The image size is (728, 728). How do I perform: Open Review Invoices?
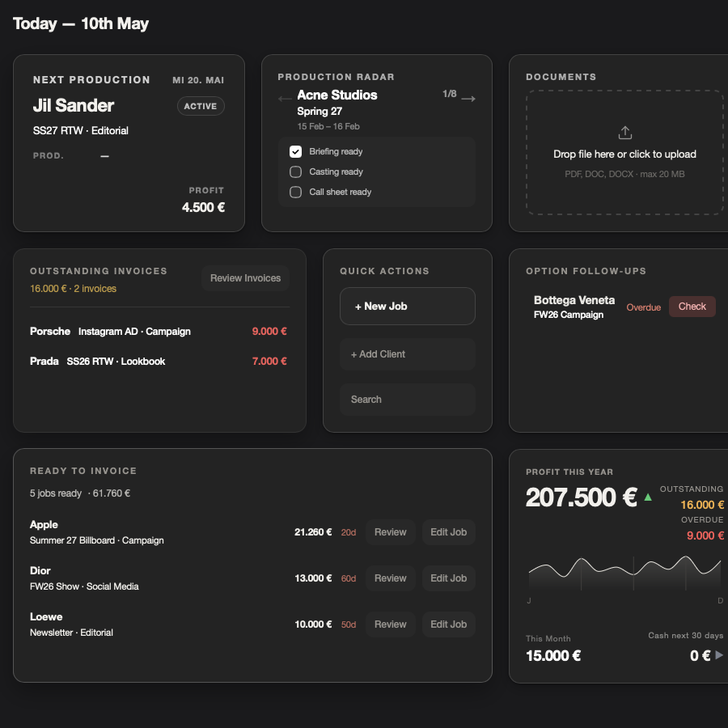click(x=246, y=278)
